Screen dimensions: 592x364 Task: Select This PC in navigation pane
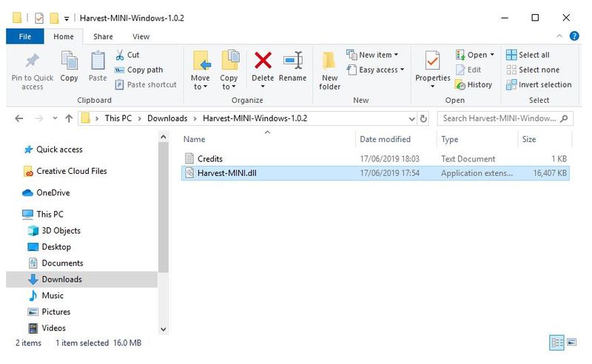[50, 214]
